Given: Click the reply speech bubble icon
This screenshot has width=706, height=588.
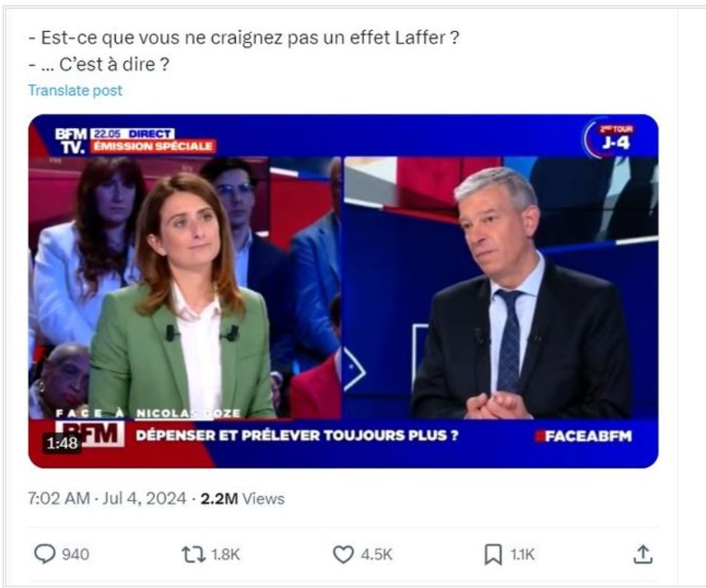Looking at the screenshot, I should click(44, 554).
